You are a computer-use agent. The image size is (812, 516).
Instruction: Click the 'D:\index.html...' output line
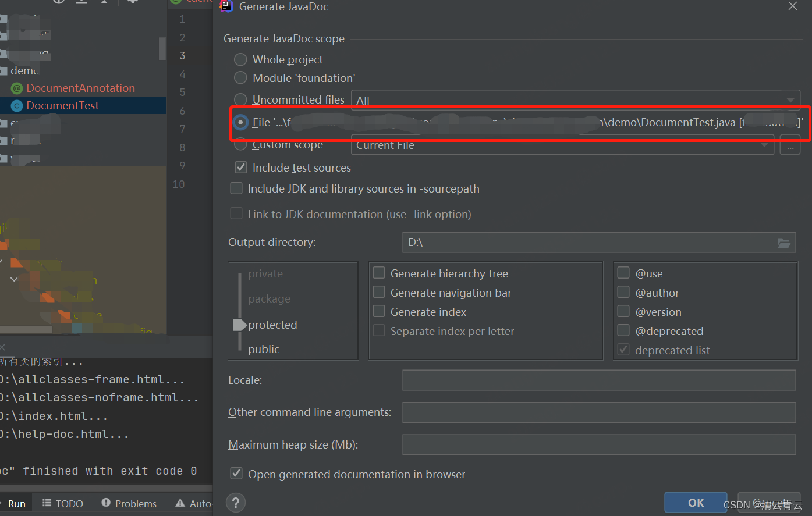[54, 416]
